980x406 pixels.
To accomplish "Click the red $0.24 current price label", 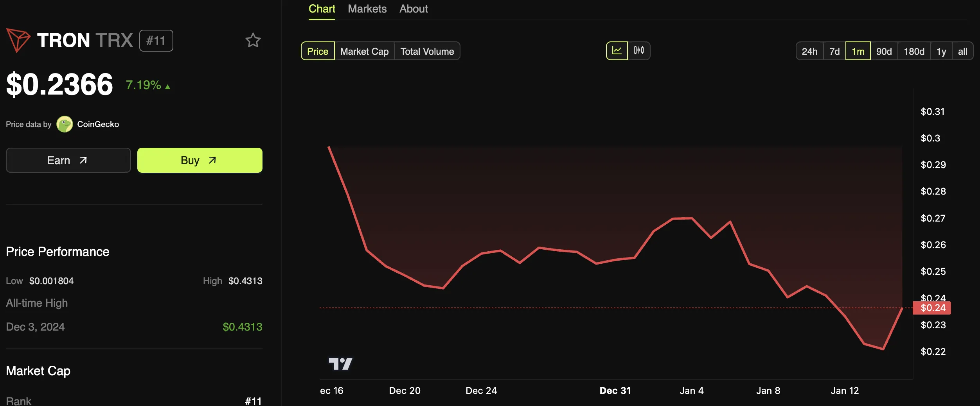I will (931, 308).
